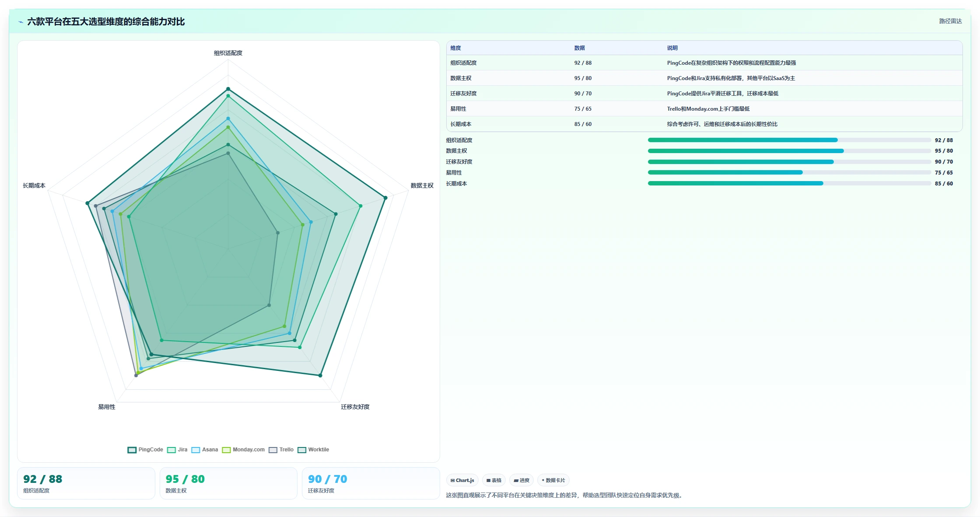Click the icon before the chart title
980x517 pixels.
21,22
